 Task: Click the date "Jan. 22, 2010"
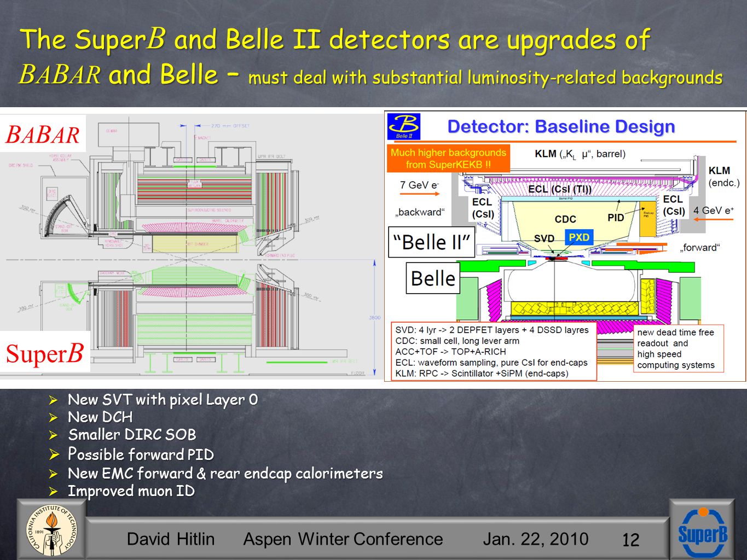tap(535, 539)
